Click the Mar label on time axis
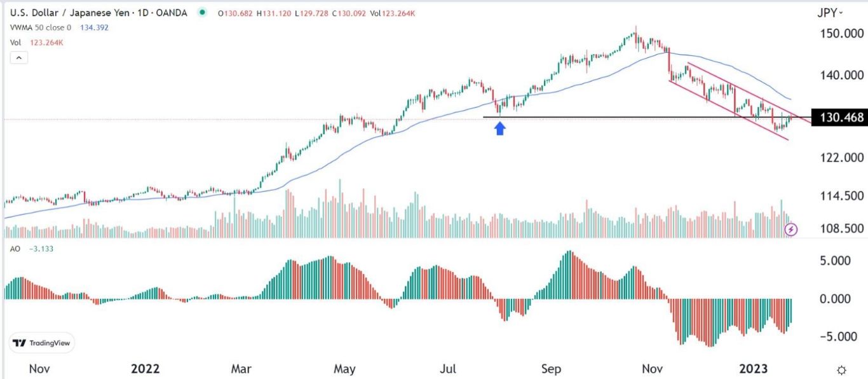 [243, 369]
